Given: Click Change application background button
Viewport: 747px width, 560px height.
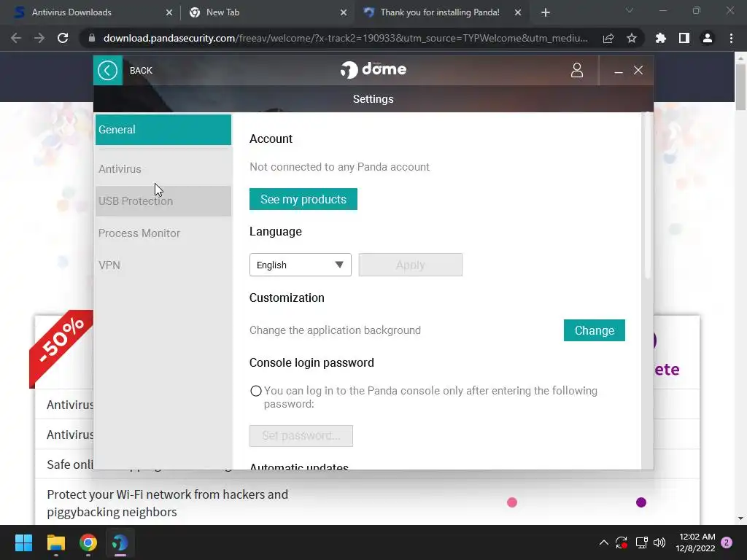Looking at the screenshot, I should coord(594,330).
